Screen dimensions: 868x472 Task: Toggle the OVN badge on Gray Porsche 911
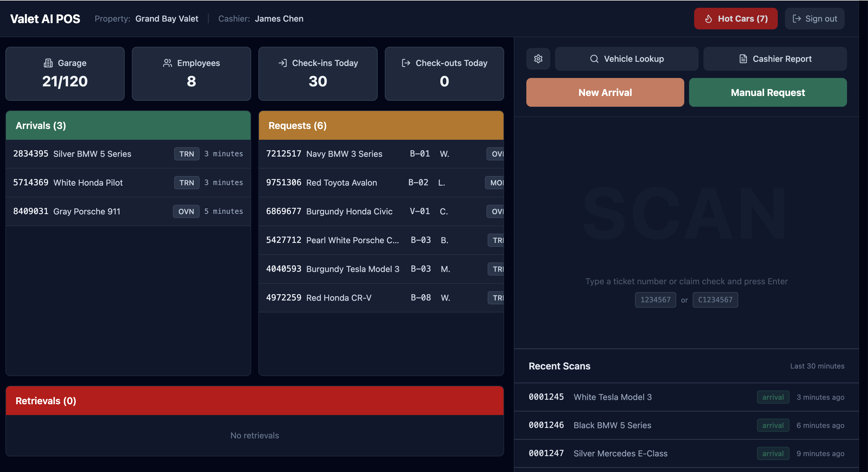click(x=186, y=211)
